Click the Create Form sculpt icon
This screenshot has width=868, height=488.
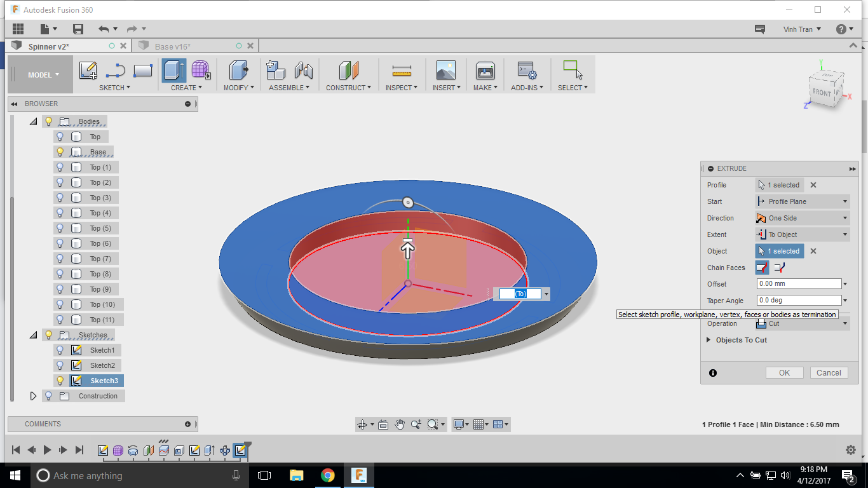pyautogui.click(x=201, y=70)
